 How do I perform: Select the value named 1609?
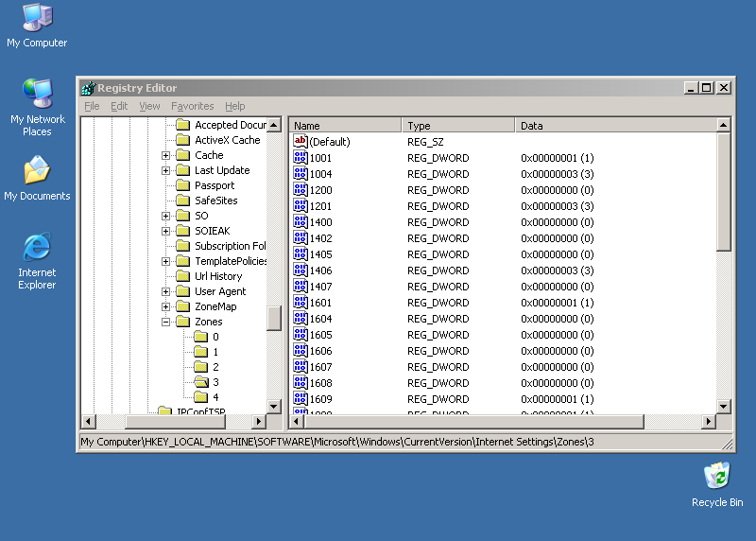click(320, 399)
